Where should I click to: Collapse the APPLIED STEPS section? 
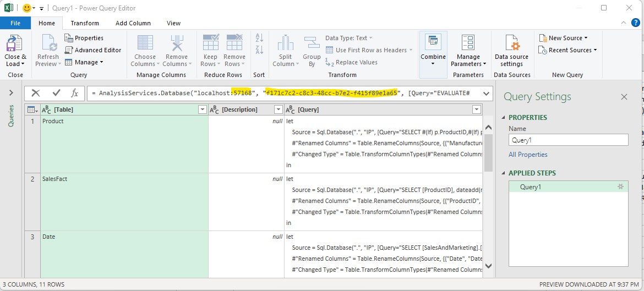pyautogui.click(x=504, y=173)
